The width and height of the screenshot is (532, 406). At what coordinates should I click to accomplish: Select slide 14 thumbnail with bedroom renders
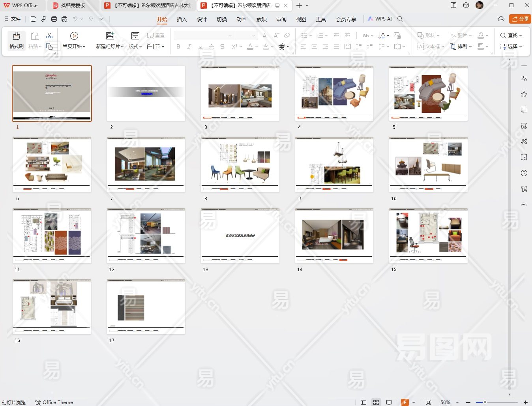[x=334, y=236]
